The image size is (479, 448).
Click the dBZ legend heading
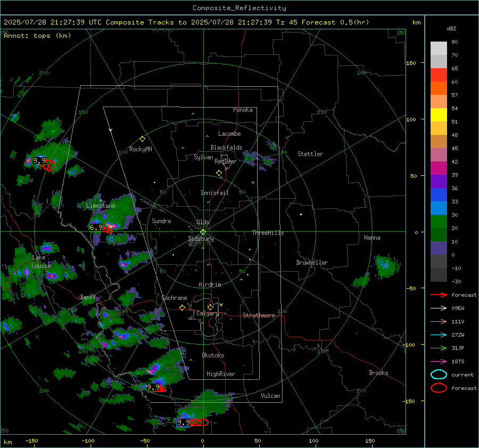pos(451,29)
